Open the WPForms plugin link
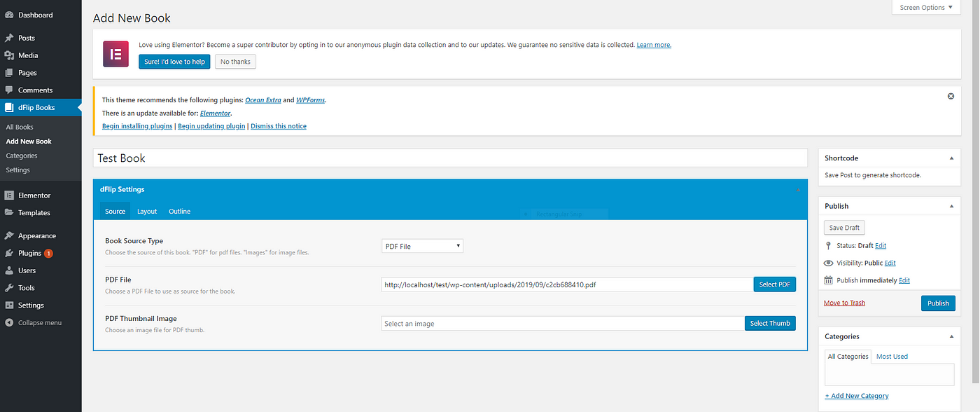Image resolution: width=980 pixels, height=412 pixels. pyautogui.click(x=311, y=100)
